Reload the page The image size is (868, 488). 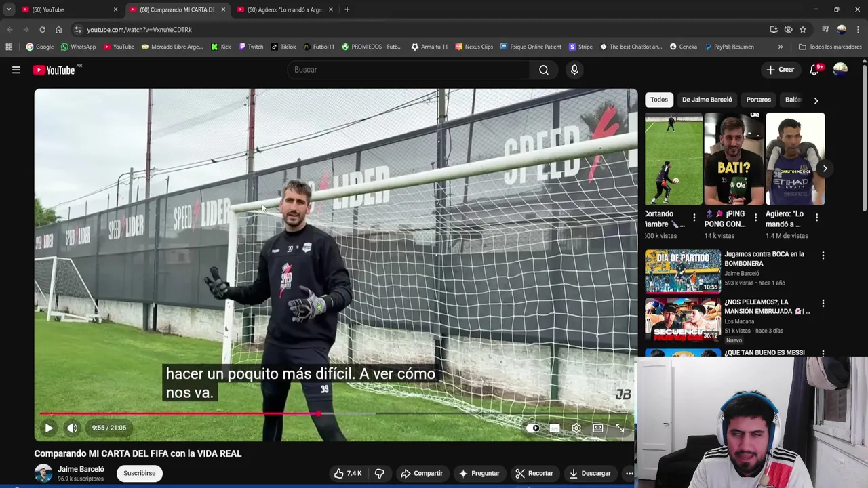click(x=42, y=30)
